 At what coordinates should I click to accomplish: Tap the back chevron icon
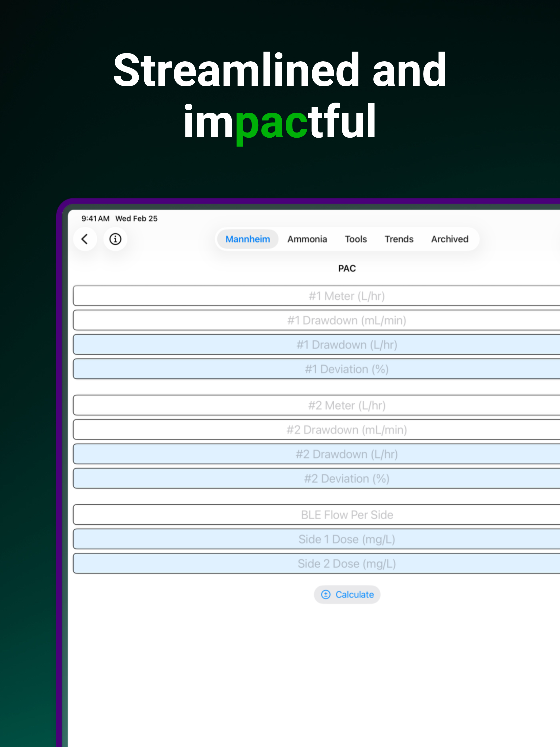tap(85, 239)
